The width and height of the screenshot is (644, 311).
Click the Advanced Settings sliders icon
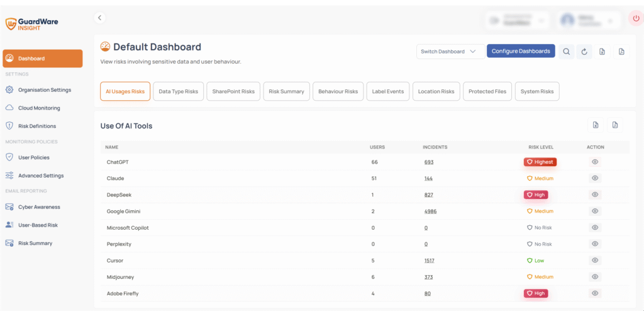point(9,175)
